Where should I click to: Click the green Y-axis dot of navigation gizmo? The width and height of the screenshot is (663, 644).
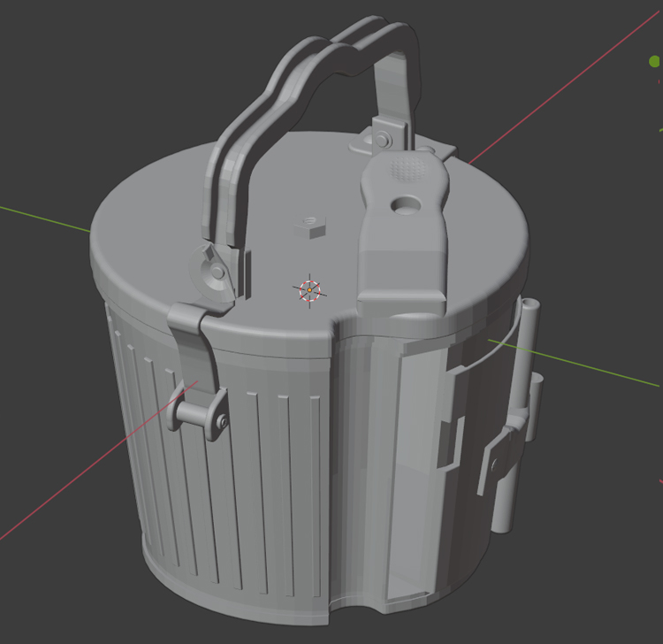click(654, 61)
